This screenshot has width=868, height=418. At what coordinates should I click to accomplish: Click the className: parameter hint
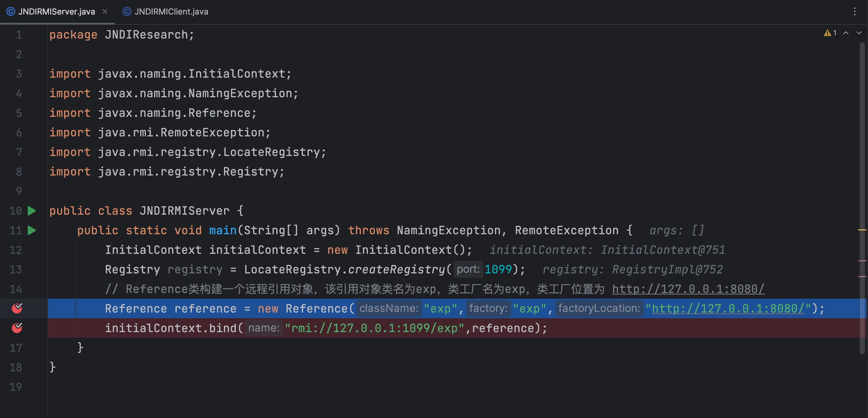tap(389, 308)
